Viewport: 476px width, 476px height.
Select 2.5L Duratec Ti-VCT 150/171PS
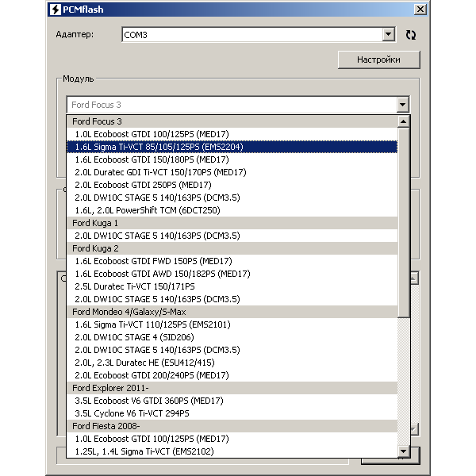coord(232,286)
